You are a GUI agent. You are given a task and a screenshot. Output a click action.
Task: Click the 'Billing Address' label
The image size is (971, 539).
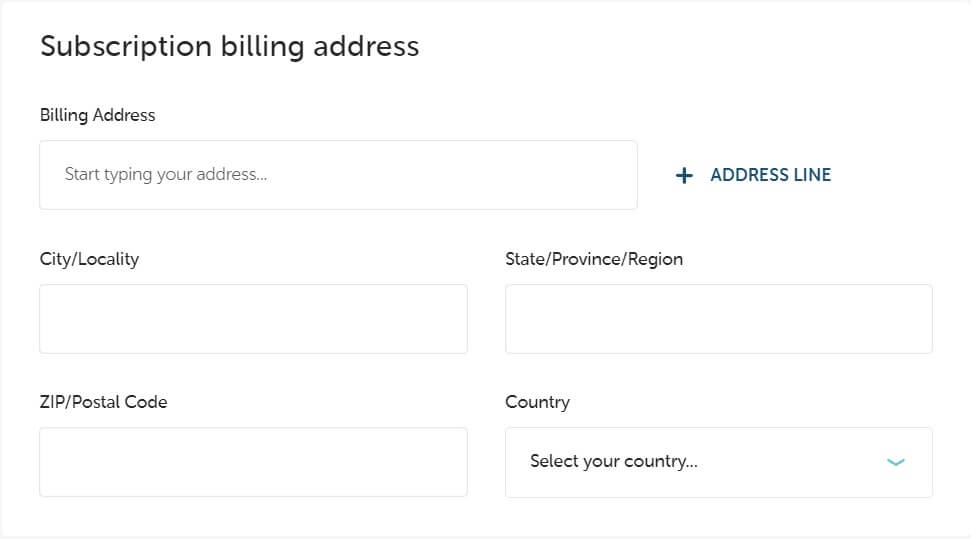[97, 115]
